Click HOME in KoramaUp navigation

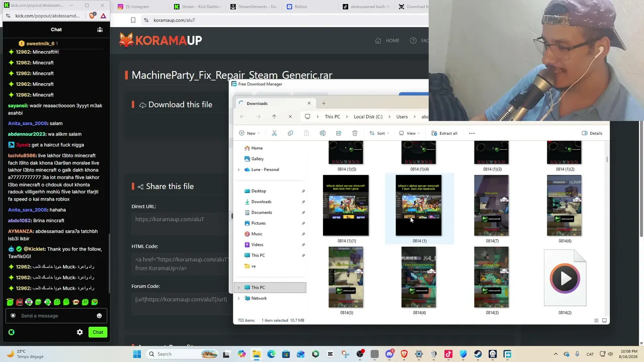pyautogui.click(x=387, y=41)
